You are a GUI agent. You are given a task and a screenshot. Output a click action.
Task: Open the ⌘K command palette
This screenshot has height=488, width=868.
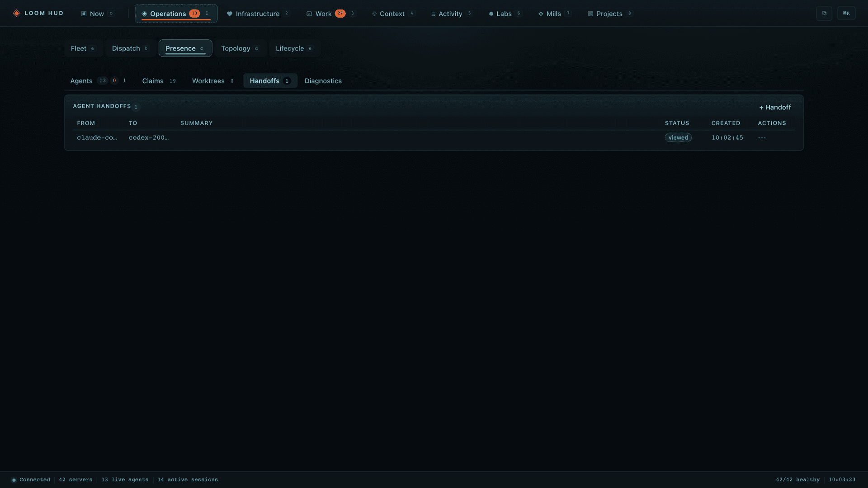[x=846, y=14]
